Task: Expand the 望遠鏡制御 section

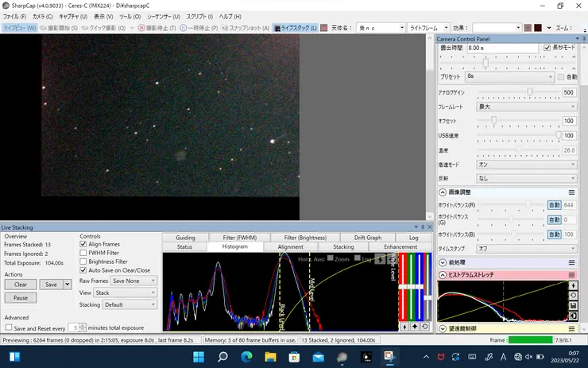Action: [443, 328]
